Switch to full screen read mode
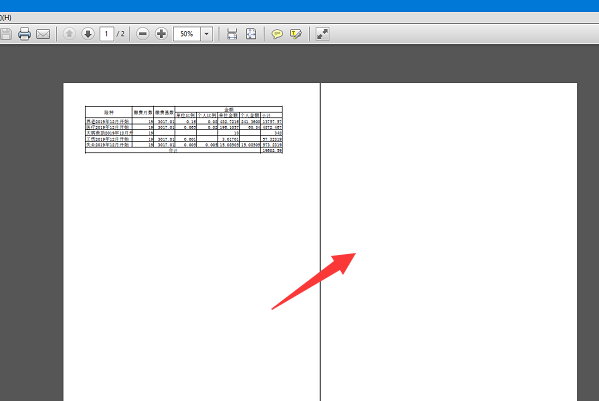This screenshot has height=401, width=599. [x=322, y=34]
